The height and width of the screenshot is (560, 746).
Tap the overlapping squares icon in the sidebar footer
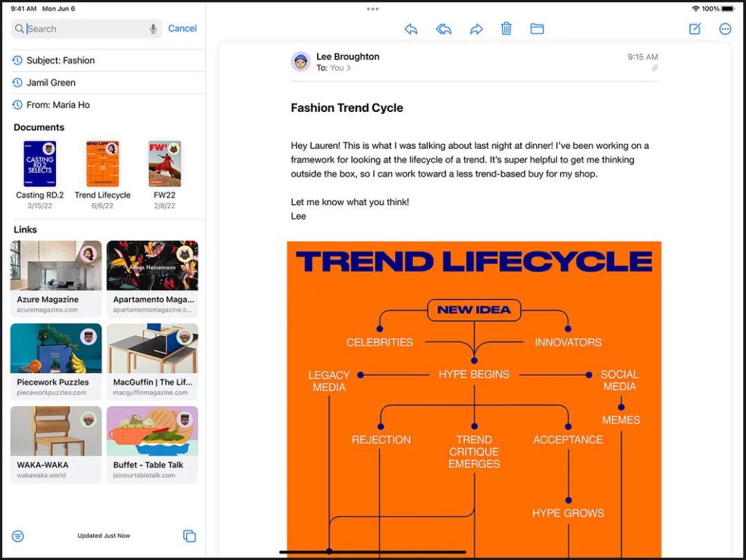click(189, 536)
